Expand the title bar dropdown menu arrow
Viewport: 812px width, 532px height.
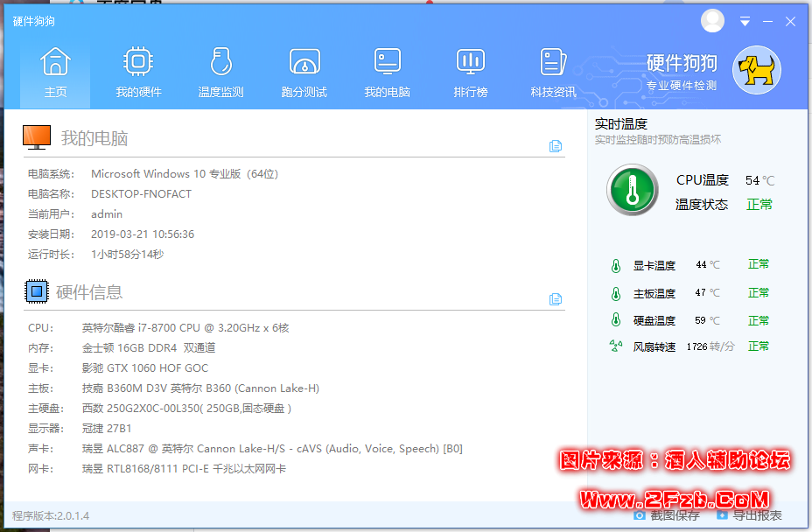(x=745, y=22)
